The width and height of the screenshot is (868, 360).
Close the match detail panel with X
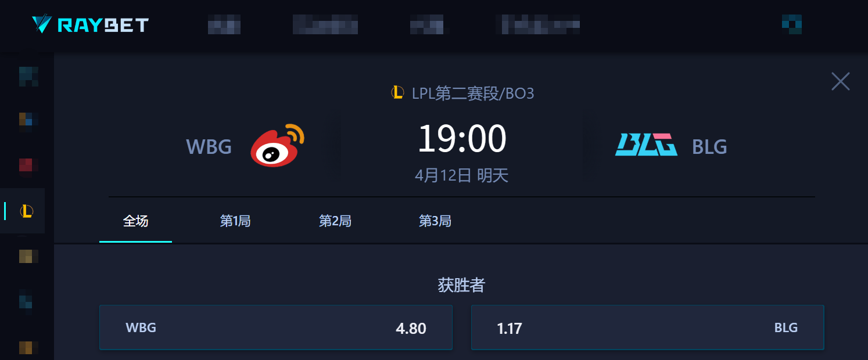coord(840,81)
